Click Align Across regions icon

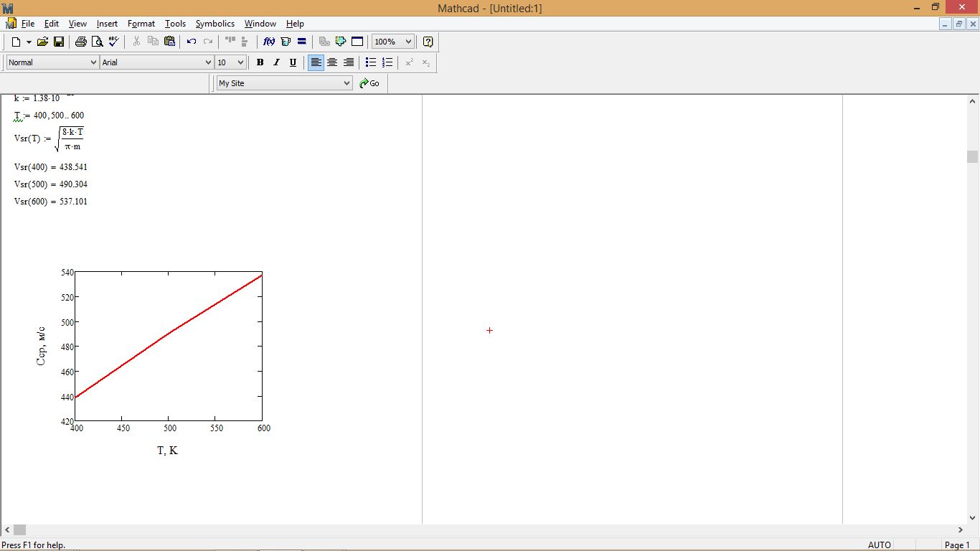point(230,42)
